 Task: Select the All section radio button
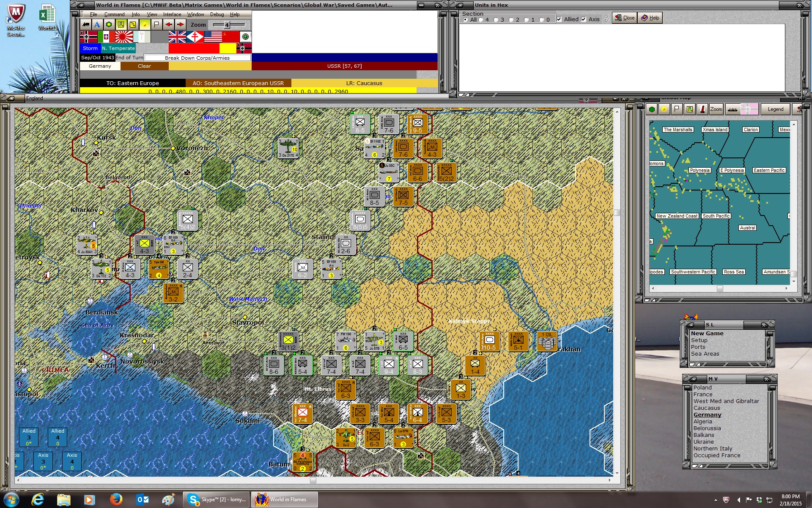pos(466,19)
